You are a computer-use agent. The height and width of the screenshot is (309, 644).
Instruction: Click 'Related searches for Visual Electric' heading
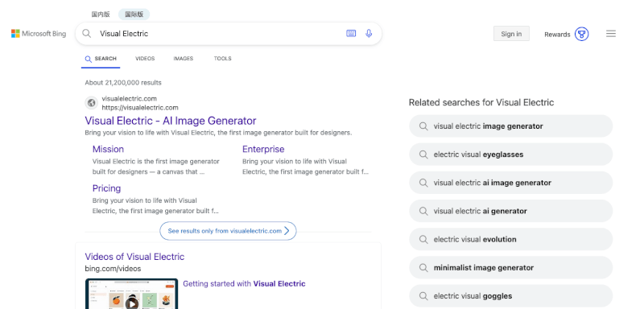point(481,102)
